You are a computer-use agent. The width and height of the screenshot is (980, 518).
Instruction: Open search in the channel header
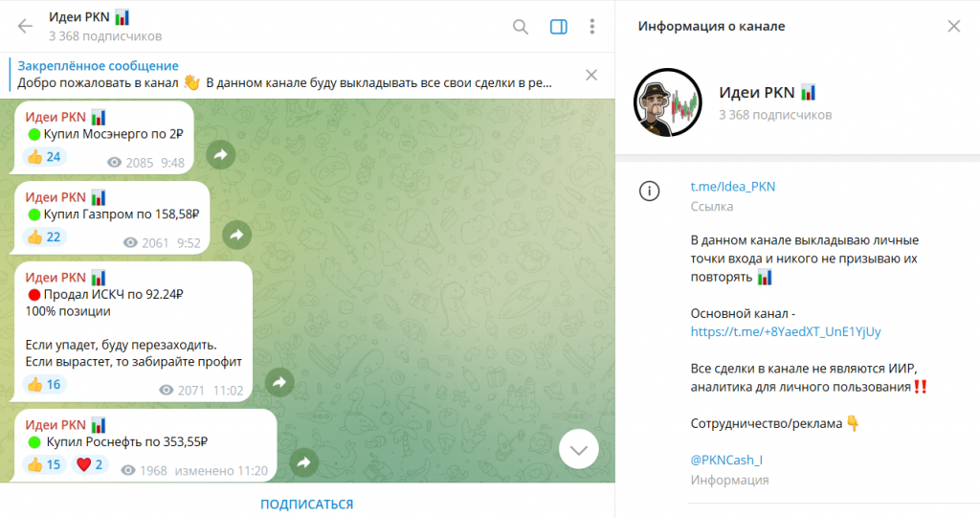tap(520, 26)
